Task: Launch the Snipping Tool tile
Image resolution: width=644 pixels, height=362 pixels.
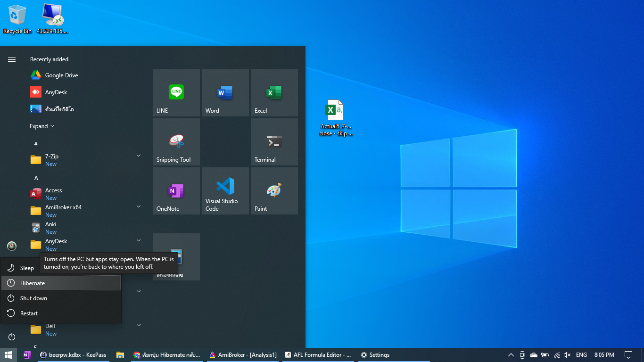Action: (176, 142)
